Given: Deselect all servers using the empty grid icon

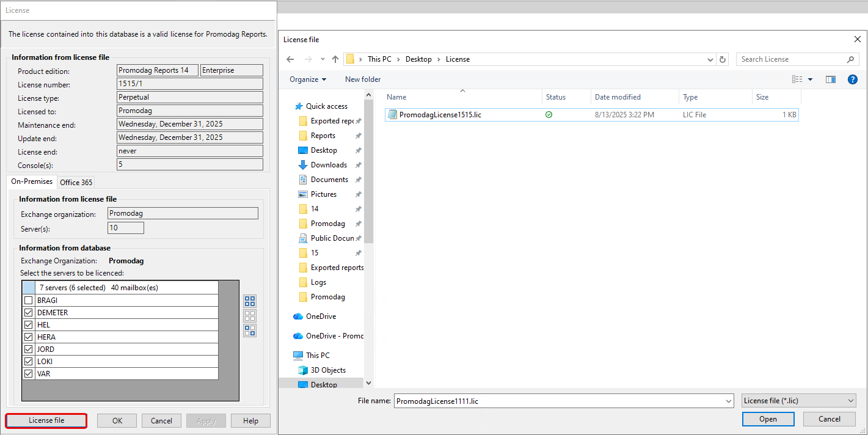Looking at the screenshot, I should tap(249, 316).
